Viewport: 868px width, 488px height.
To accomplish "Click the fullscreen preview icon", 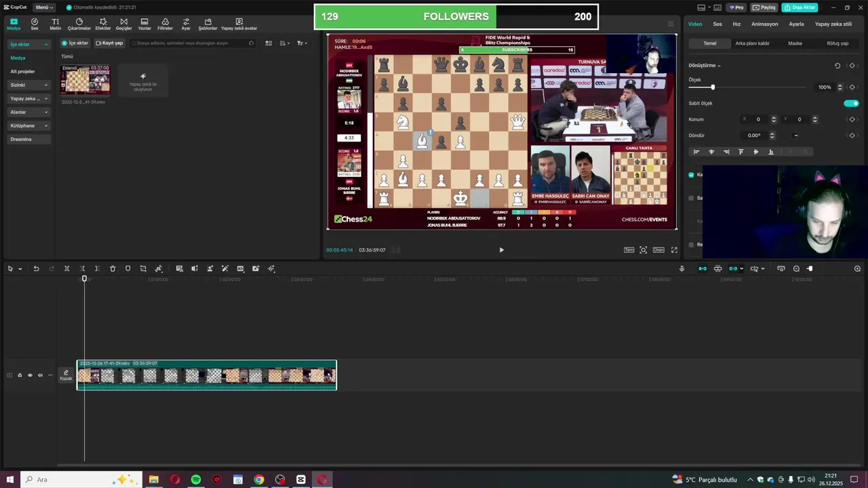I will tap(674, 250).
